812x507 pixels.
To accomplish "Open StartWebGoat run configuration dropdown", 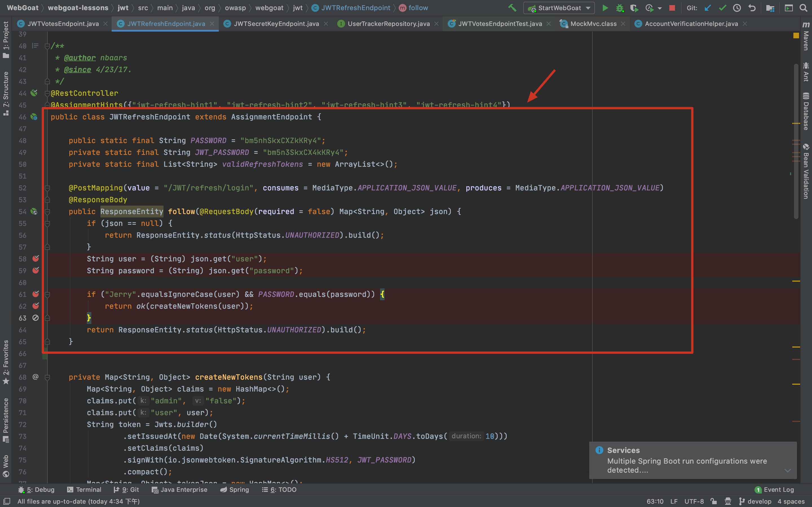I will pyautogui.click(x=588, y=8).
